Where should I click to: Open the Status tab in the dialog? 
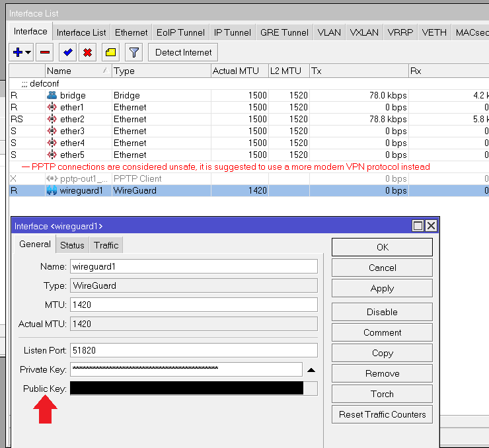72,245
